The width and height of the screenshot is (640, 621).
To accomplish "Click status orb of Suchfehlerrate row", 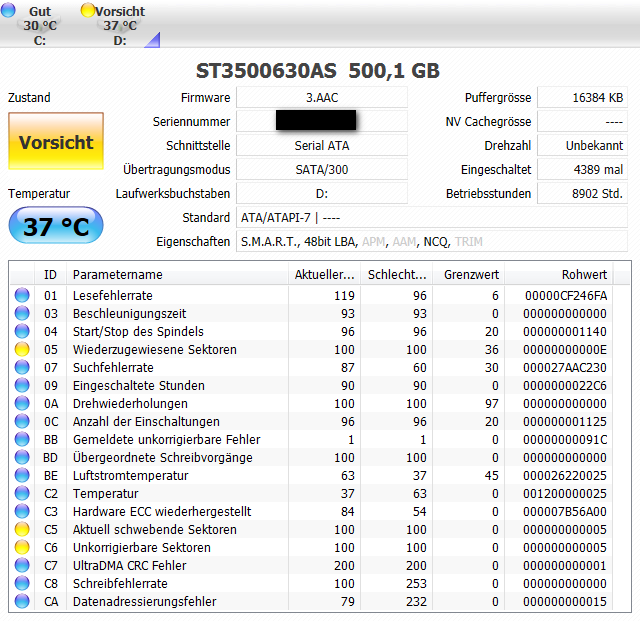I will pyautogui.click(x=22, y=367).
